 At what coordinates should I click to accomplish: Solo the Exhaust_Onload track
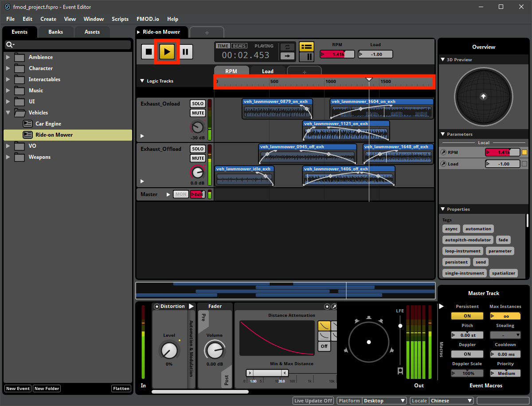(198, 103)
